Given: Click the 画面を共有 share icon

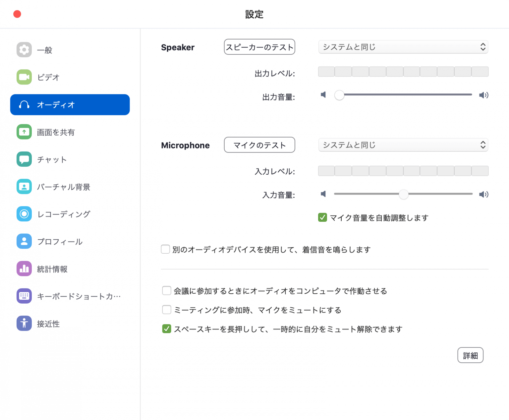Looking at the screenshot, I should (x=24, y=132).
